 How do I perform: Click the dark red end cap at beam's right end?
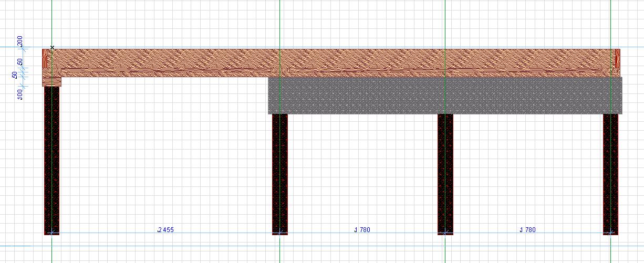(x=617, y=59)
